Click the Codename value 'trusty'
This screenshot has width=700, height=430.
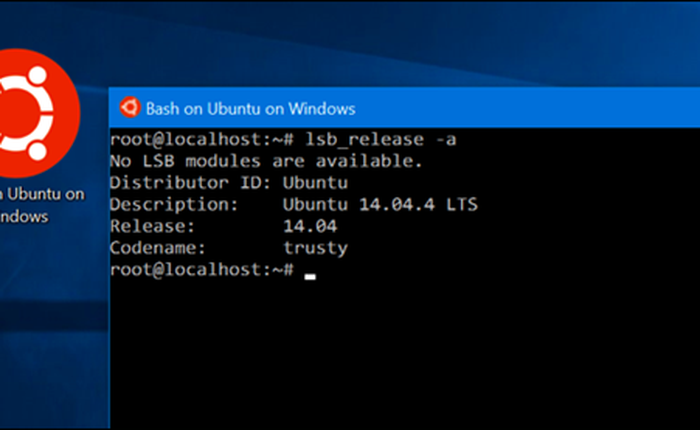click(x=316, y=248)
